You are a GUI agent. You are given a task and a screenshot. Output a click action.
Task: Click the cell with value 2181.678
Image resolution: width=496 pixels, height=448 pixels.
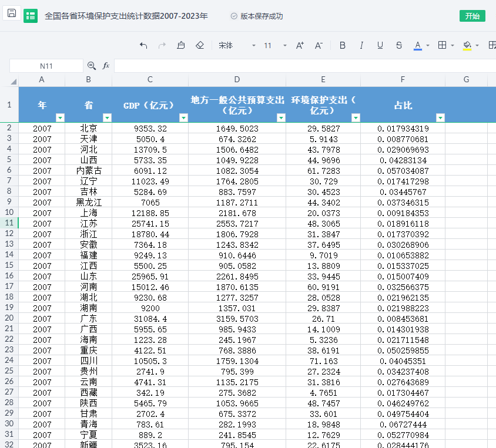pos(237,213)
